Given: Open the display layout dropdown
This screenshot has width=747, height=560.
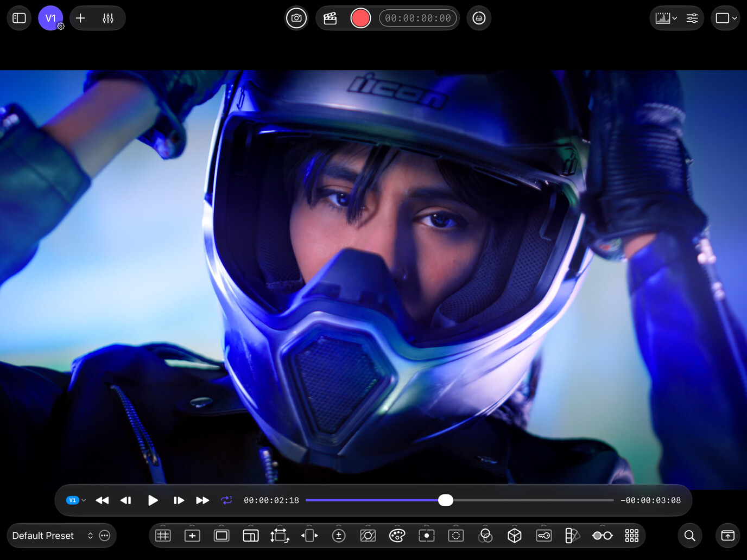Looking at the screenshot, I should point(726,18).
